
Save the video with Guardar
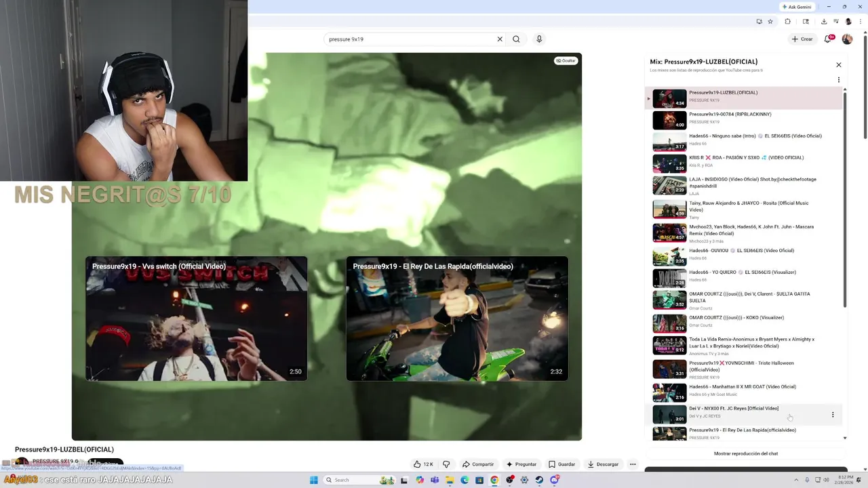tap(561, 464)
